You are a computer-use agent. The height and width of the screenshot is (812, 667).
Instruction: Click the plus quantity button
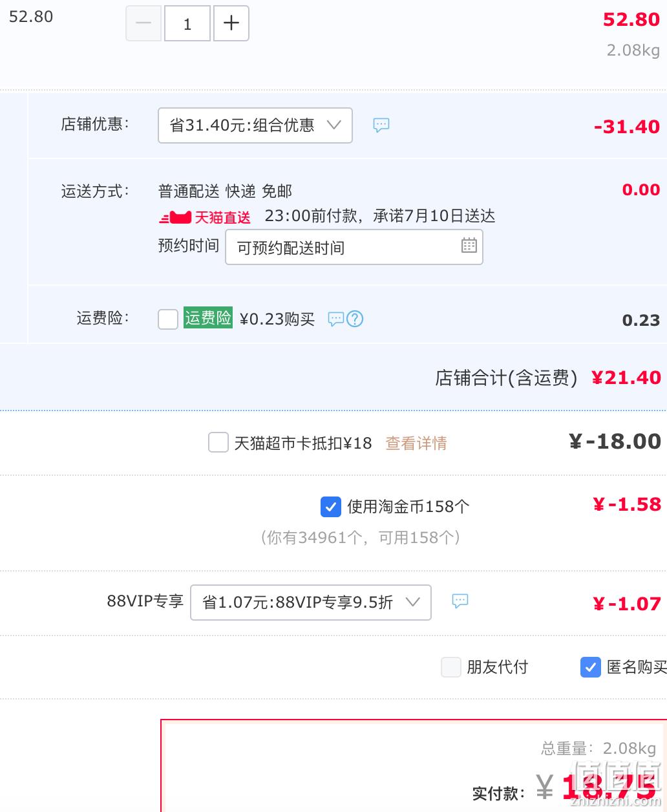tap(231, 23)
